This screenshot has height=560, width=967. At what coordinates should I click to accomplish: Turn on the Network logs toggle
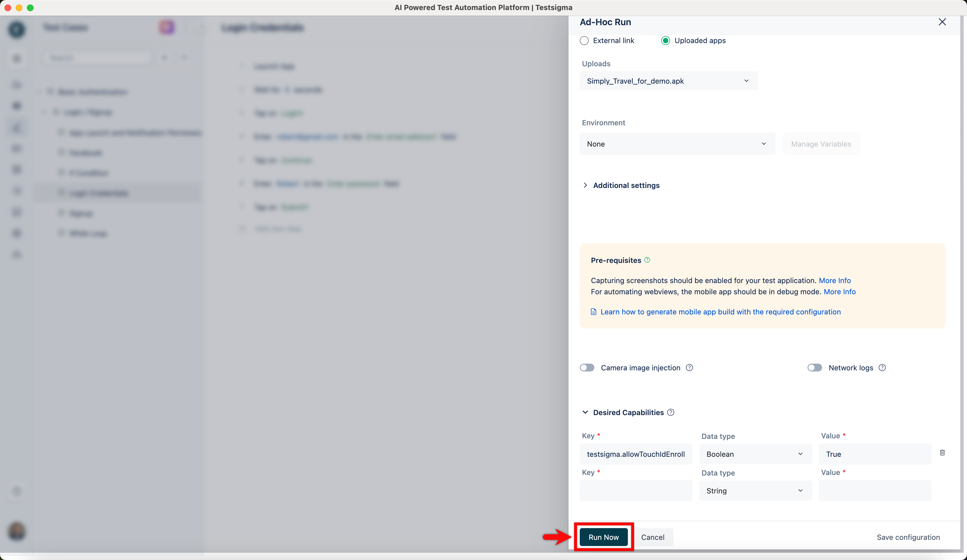pos(814,368)
